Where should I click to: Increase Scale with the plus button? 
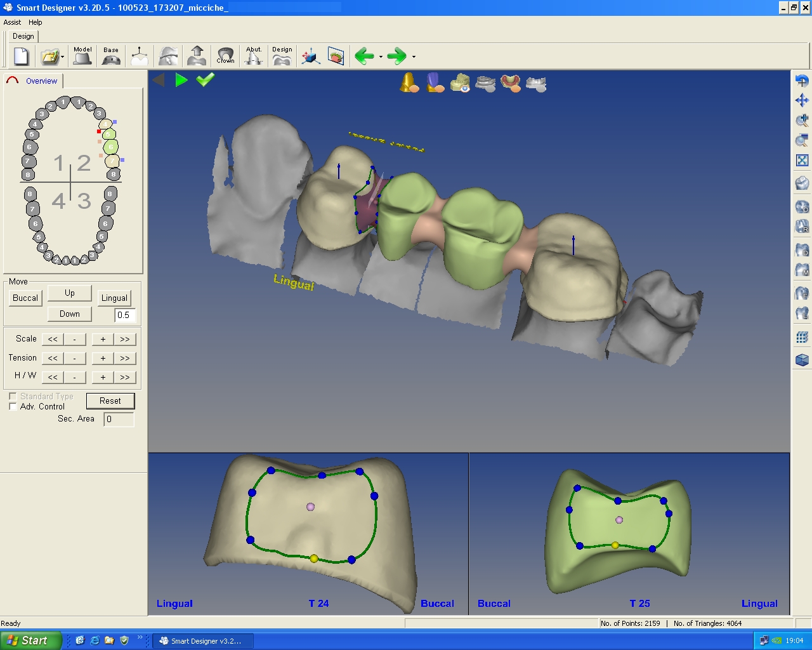[103, 339]
